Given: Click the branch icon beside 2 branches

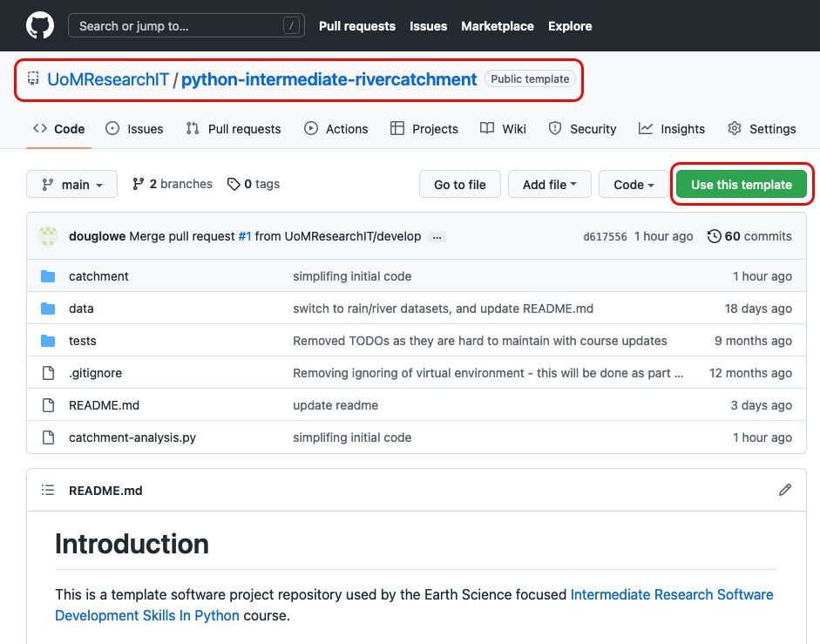Looking at the screenshot, I should 139,184.
